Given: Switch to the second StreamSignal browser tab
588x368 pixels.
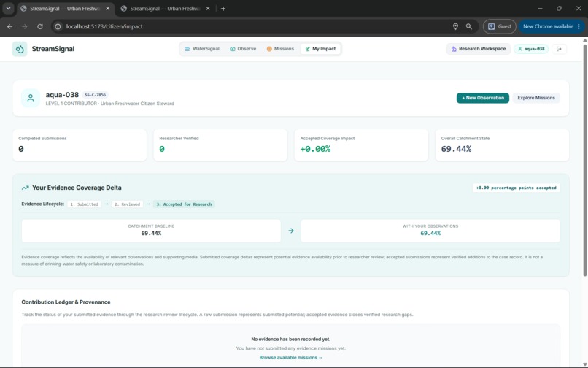Looking at the screenshot, I should (165, 8).
